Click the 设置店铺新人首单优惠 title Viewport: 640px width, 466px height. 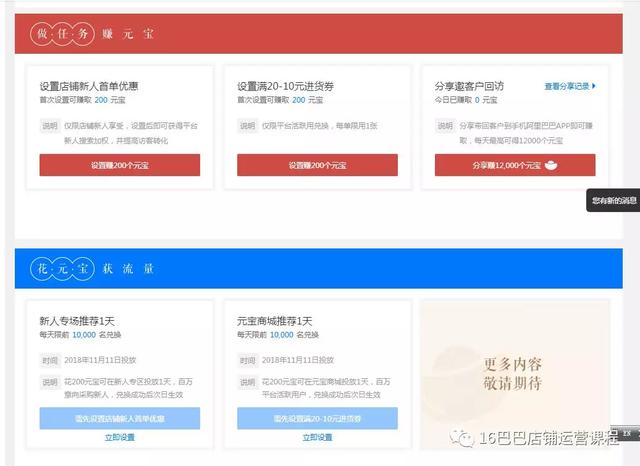point(89,86)
